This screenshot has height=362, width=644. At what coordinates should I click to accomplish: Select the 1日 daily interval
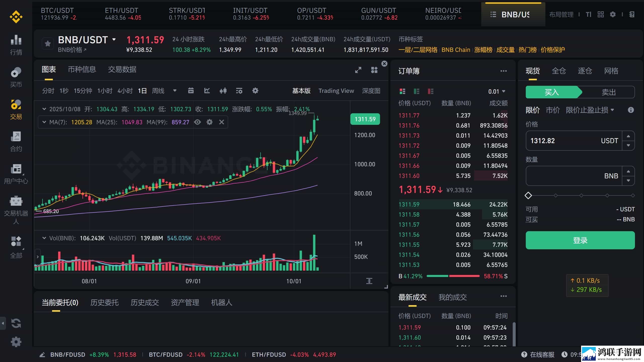142,91
